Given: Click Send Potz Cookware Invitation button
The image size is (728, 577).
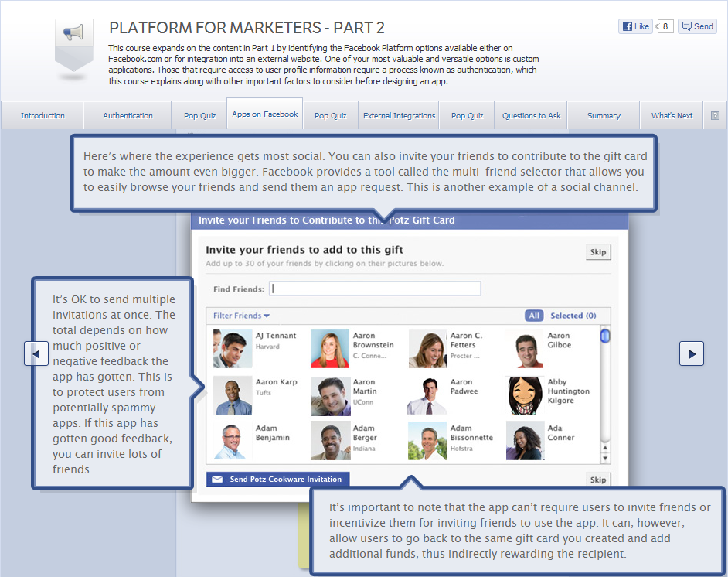Looking at the screenshot, I should coord(278,479).
